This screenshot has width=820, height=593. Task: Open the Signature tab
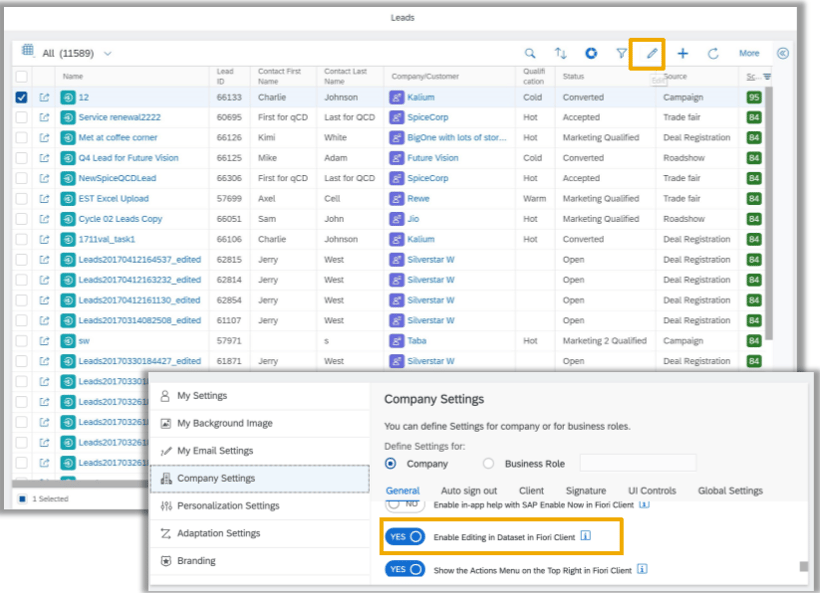tap(586, 491)
